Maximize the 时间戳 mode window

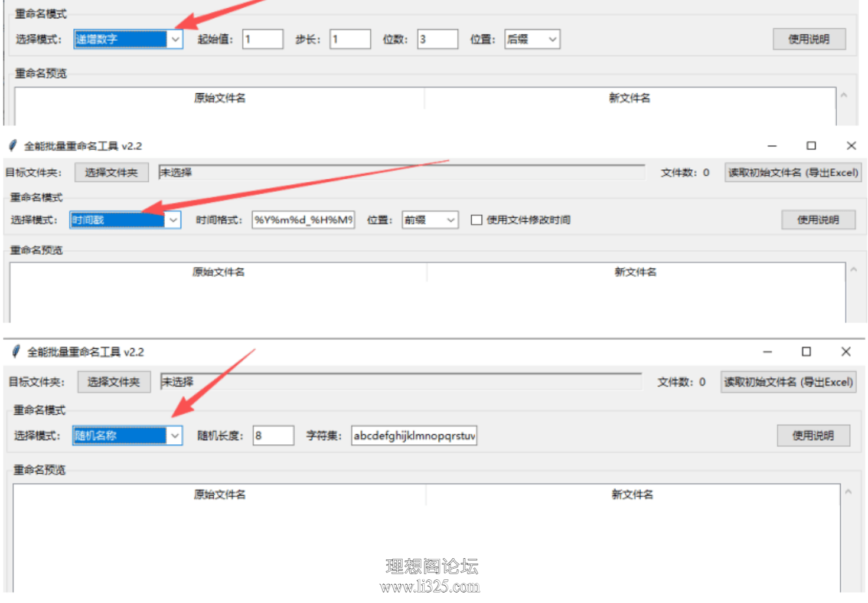(811, 146)
